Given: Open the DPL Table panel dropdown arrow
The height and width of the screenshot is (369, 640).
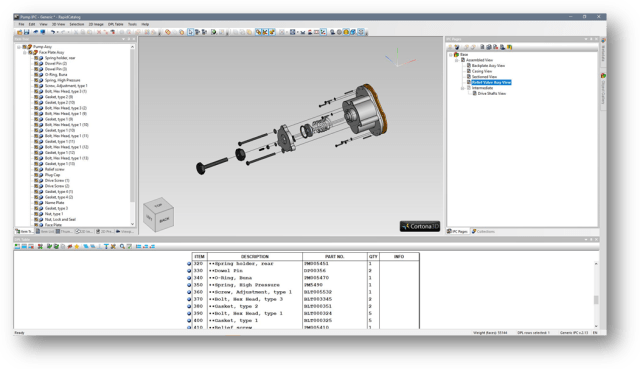Looking at the screenshot, I should click(x=586, y=240).
